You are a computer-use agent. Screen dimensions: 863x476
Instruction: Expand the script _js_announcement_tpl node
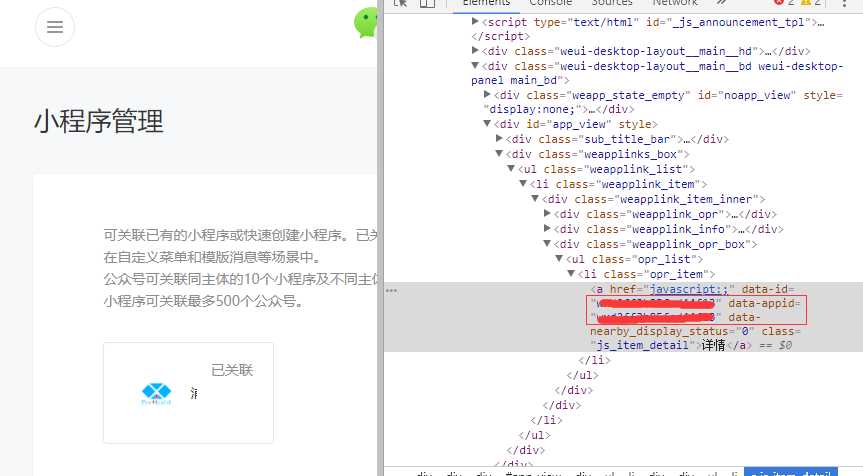pyautogui.click(x=475, y=21)
